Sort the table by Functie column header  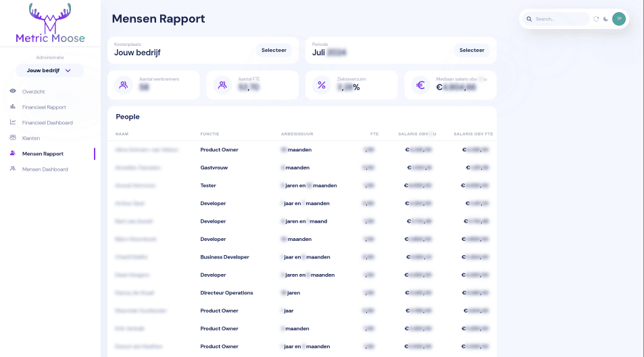click(x=209, y=134)
